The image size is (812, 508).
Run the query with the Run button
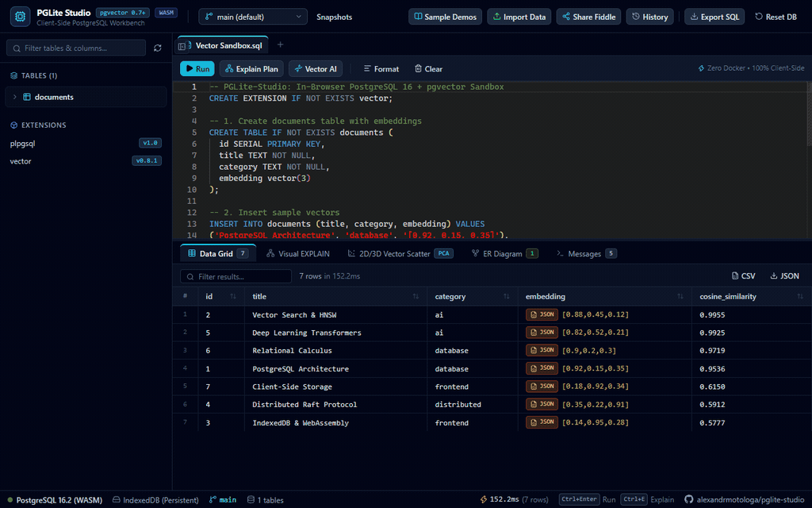[197, 68]
